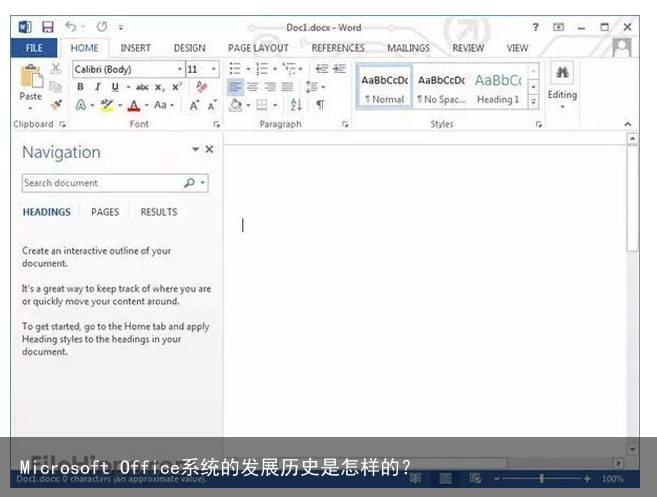The height and width of the screenshot is (497, 657).
Task: Toggle Show/Hide paragraph marks
Action: [x=320, y=105]
